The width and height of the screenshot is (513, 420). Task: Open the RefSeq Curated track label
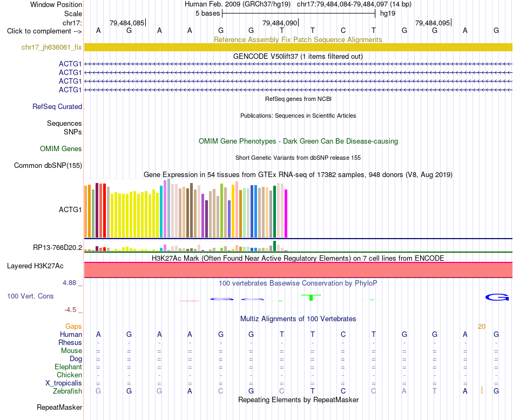[57, 107]
